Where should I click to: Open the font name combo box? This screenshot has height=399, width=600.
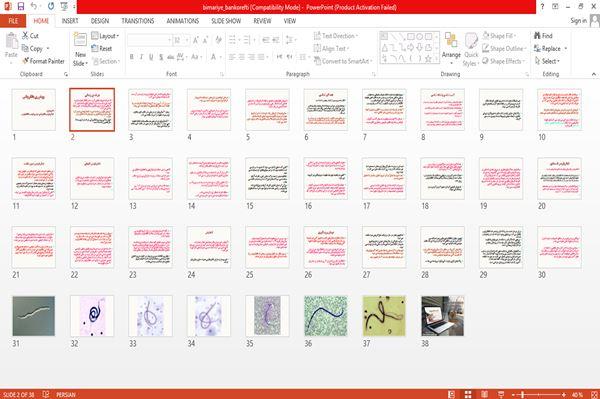(149, 40)
